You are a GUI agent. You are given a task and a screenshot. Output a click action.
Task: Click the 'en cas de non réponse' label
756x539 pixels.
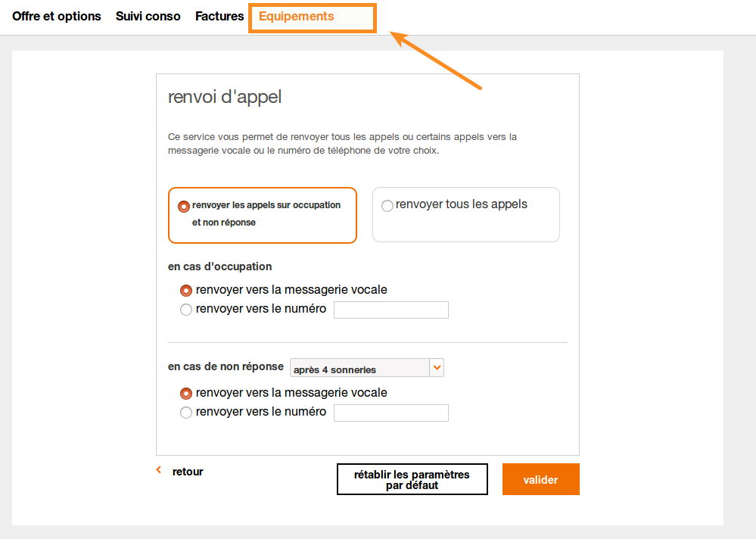tap(226, 366)
